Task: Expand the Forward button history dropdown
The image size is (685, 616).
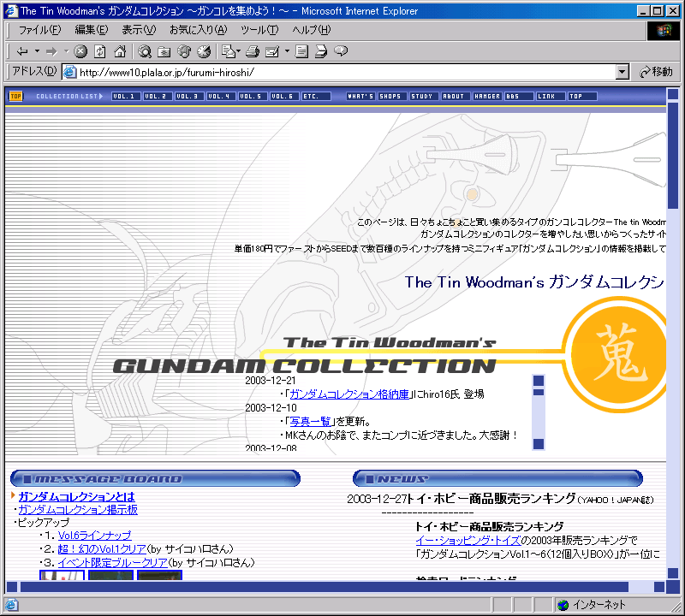Action: 67,51
